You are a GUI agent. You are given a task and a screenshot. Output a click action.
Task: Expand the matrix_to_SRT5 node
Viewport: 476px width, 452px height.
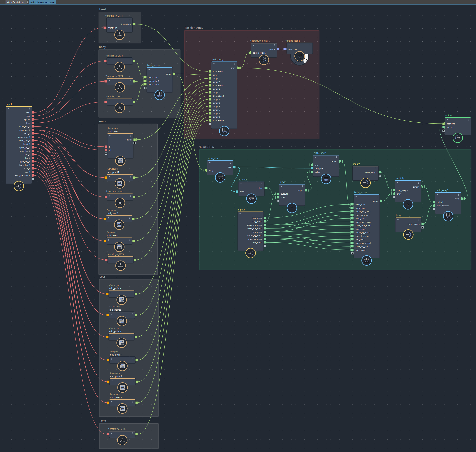pyautogui.click(x=109, y=60)
